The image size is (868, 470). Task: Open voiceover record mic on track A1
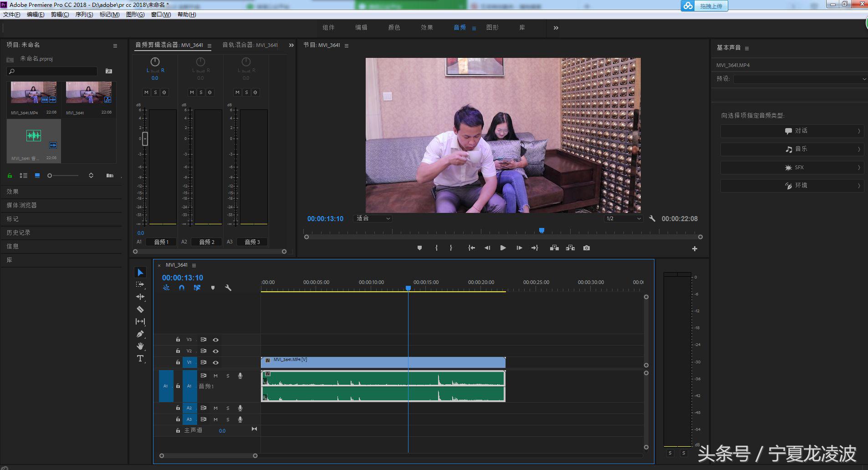tap(240, 376)
